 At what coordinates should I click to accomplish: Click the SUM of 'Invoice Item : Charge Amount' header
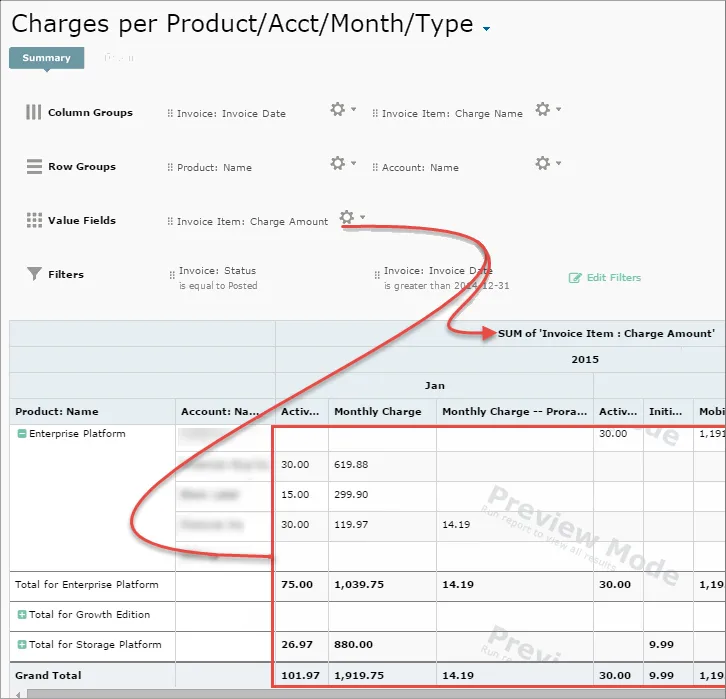606,334
